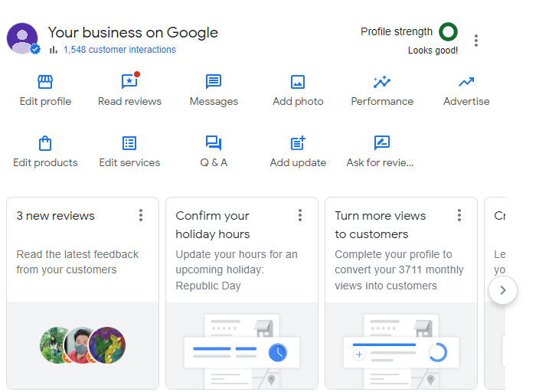
Task: Click the business profile avatar
Action: 22,38
